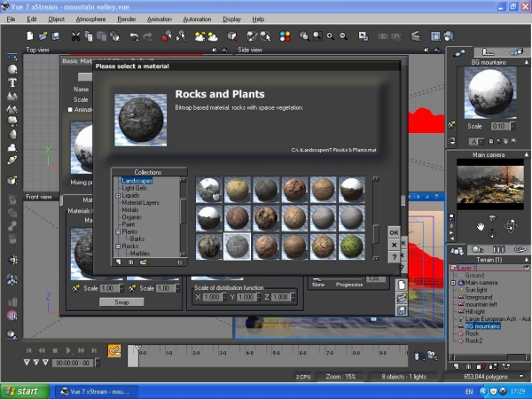Select Large European Ash object in tree

point(490,319)
